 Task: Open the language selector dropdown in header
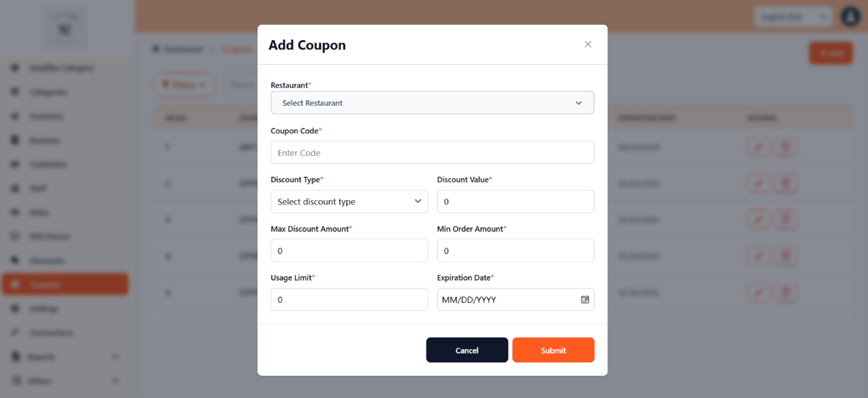[793, 17]
